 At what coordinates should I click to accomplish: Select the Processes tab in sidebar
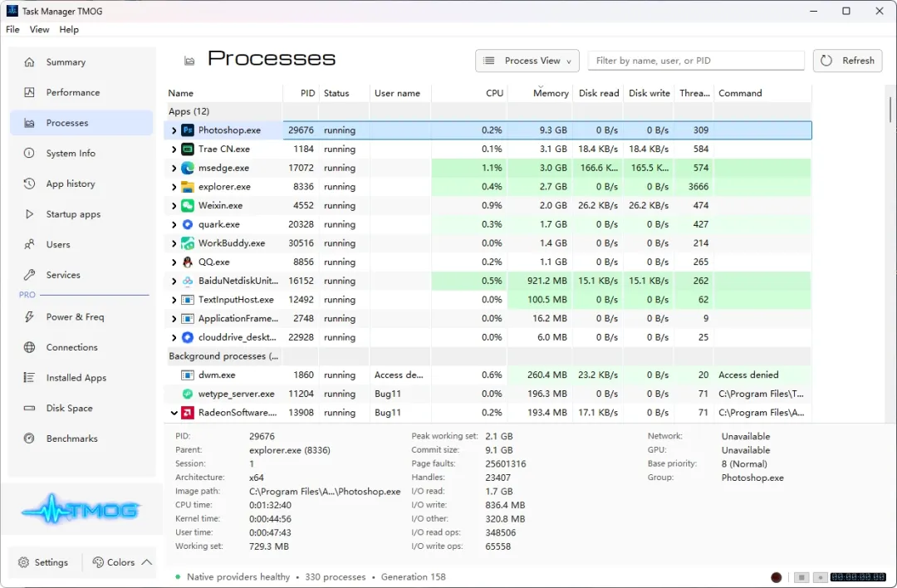81,122
